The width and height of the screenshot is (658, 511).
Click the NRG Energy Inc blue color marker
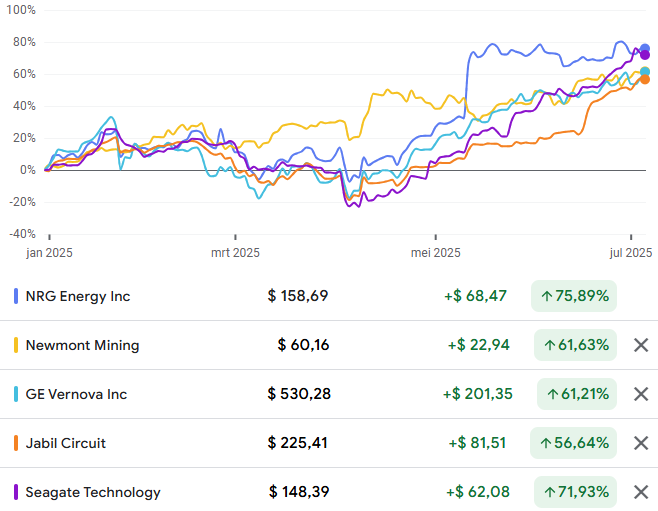tap(16, 296)
